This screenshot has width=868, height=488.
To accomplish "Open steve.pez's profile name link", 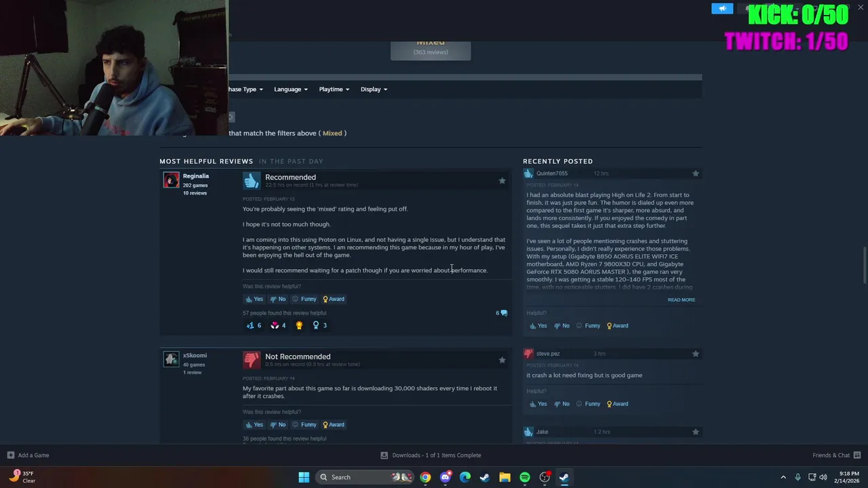I will click(x=548, y=354).
